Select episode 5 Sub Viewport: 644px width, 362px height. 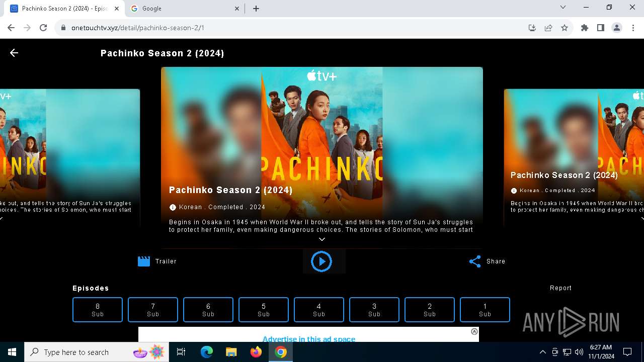264,310
